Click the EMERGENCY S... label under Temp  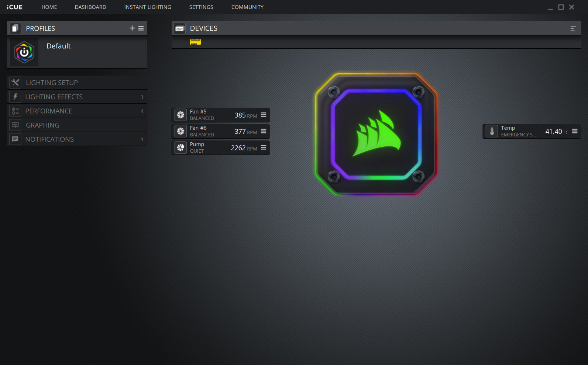coord(519,135)
